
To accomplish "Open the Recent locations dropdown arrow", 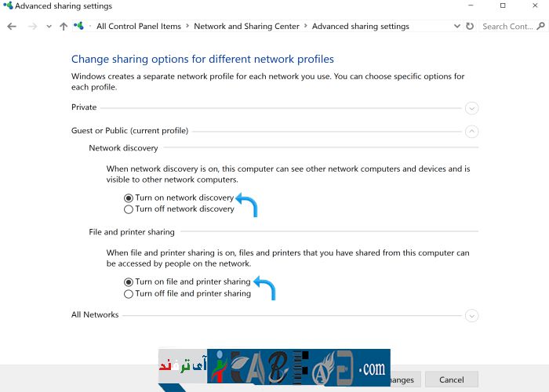I will tap(49, 27).
